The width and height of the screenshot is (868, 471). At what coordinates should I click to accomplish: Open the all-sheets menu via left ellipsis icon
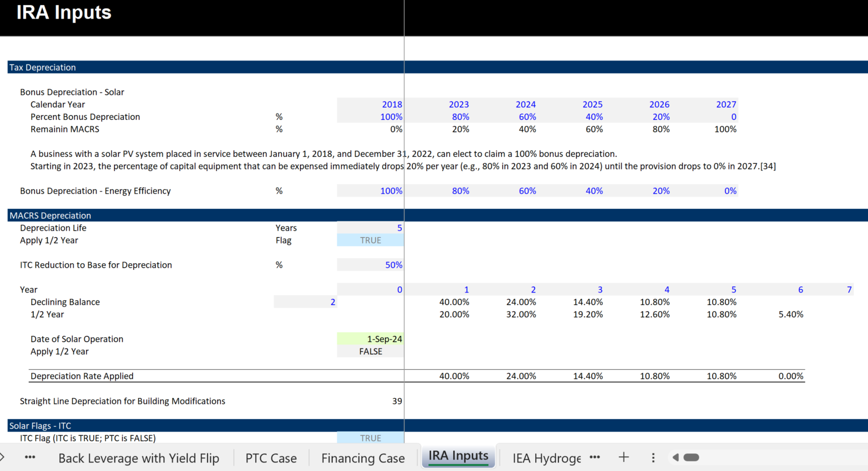29,457
